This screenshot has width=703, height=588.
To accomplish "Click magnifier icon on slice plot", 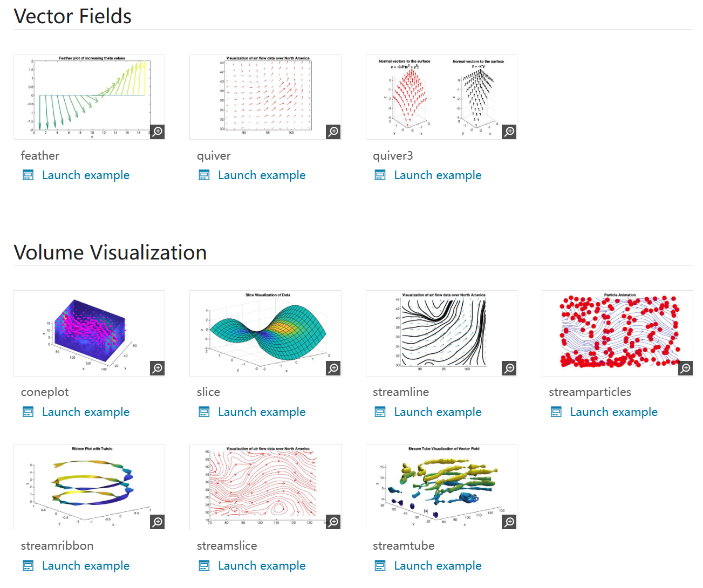I will 333,368.
